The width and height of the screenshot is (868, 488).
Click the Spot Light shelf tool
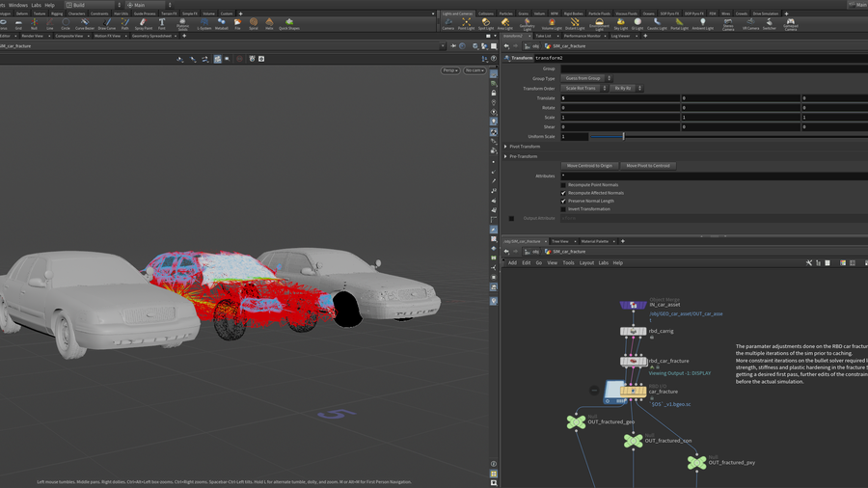point(485,23)
